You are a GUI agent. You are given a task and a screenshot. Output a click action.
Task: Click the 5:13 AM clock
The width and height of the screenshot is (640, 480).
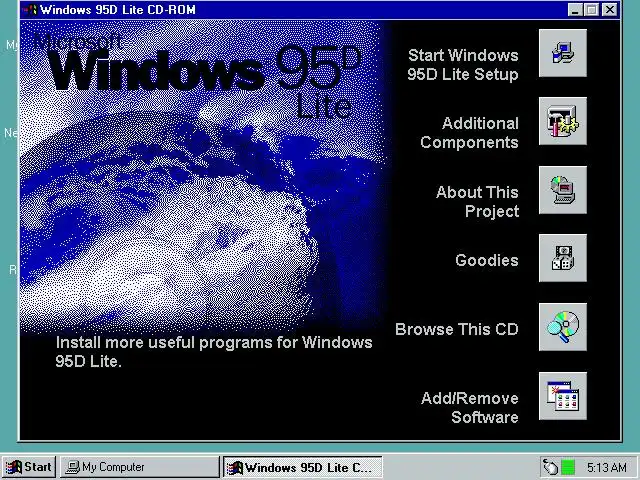point(607,467)
